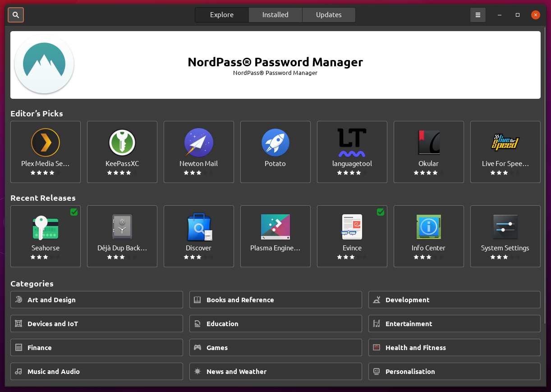
Task: Click the KeePassXC star rating
Action: coord(122,173)
